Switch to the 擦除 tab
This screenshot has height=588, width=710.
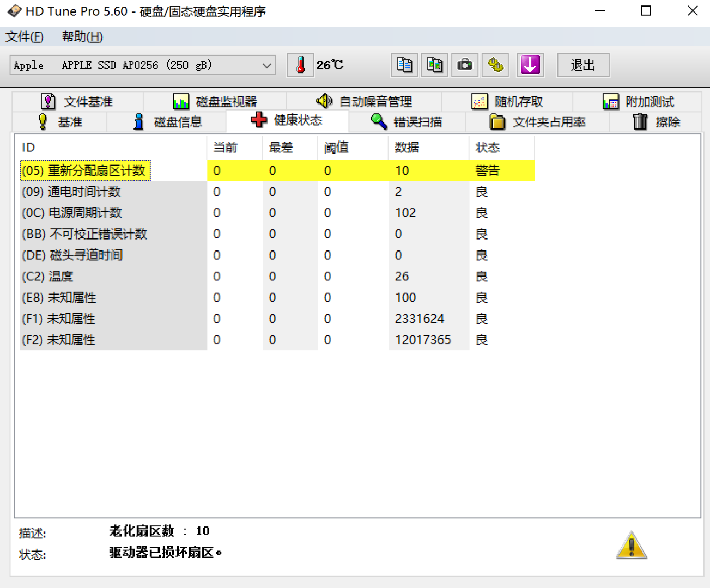(656, 122)
